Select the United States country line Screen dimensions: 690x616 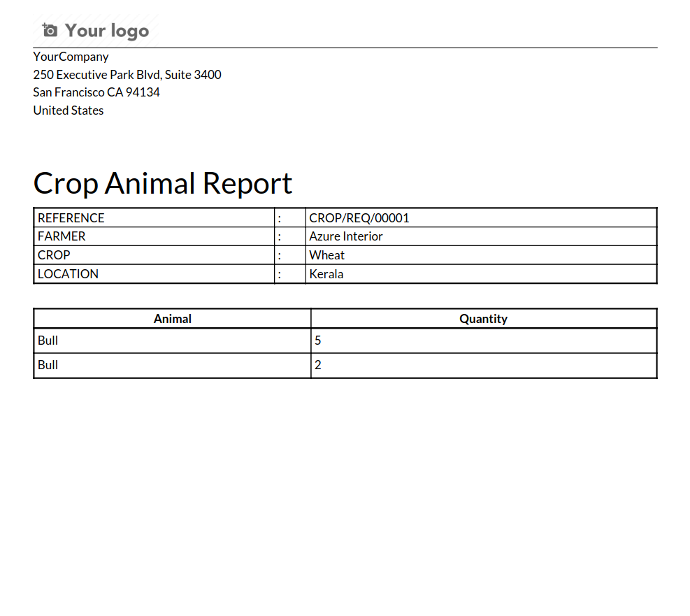click(69, 110)
